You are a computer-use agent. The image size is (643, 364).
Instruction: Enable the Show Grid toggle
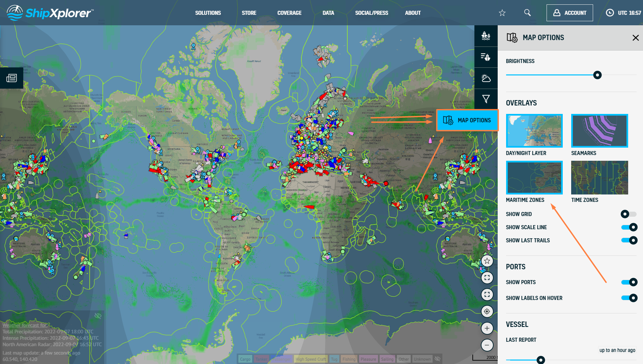(x=629, y=214)
